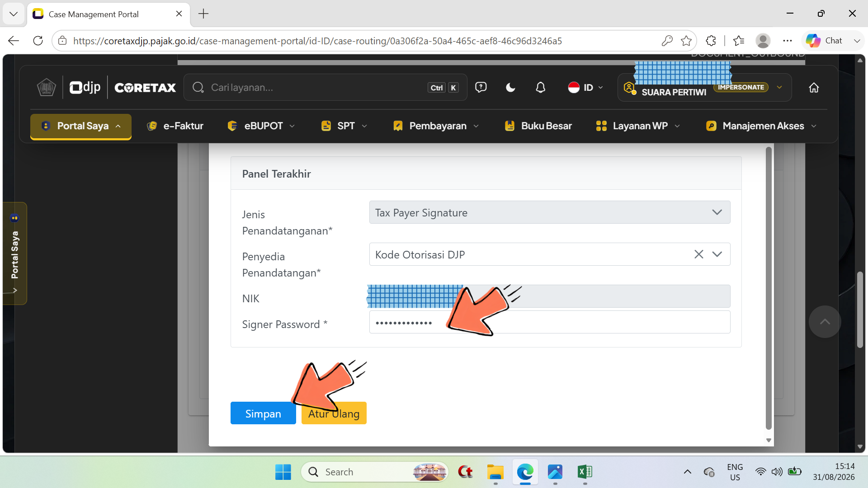Image resolution: width=868 pixels, height=488 pixels.
Task: Toggle dark mode moon icon
Action: pos(510,88)
